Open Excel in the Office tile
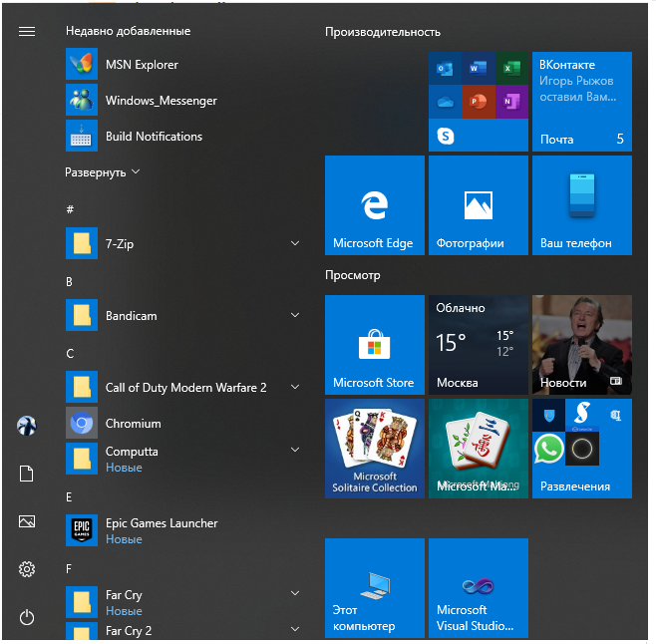This screenshot has width=656, height=644. tap(511, 68)
